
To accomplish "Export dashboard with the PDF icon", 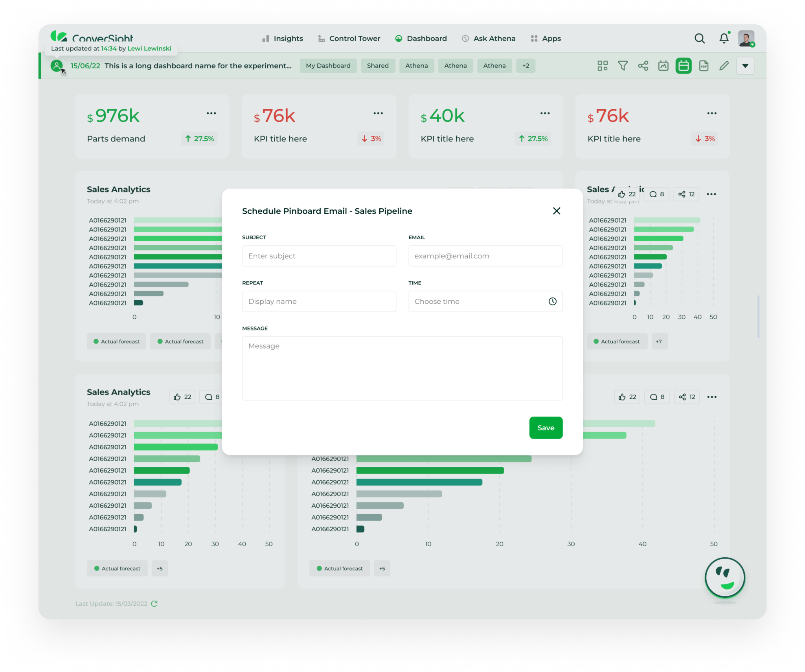I will [704, 66].
